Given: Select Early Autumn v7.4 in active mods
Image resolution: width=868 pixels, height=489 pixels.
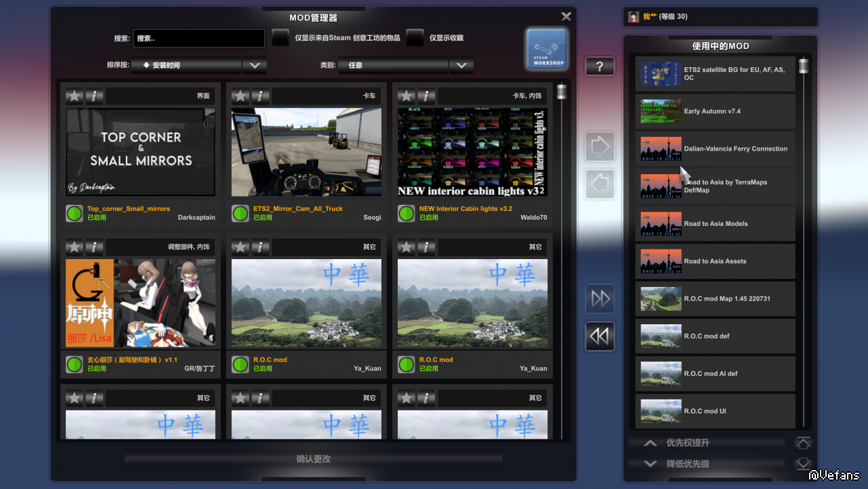Looking at the screenshot, I should (x=715, y=111).
